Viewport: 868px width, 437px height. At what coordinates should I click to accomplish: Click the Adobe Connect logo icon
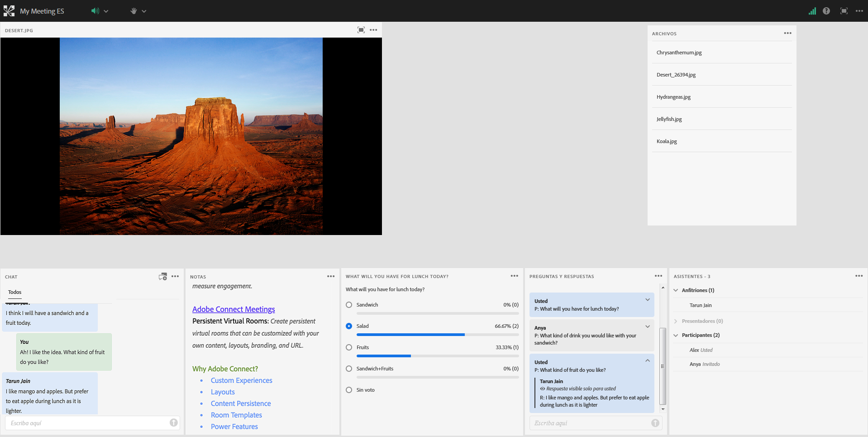(x=9, y=11)
